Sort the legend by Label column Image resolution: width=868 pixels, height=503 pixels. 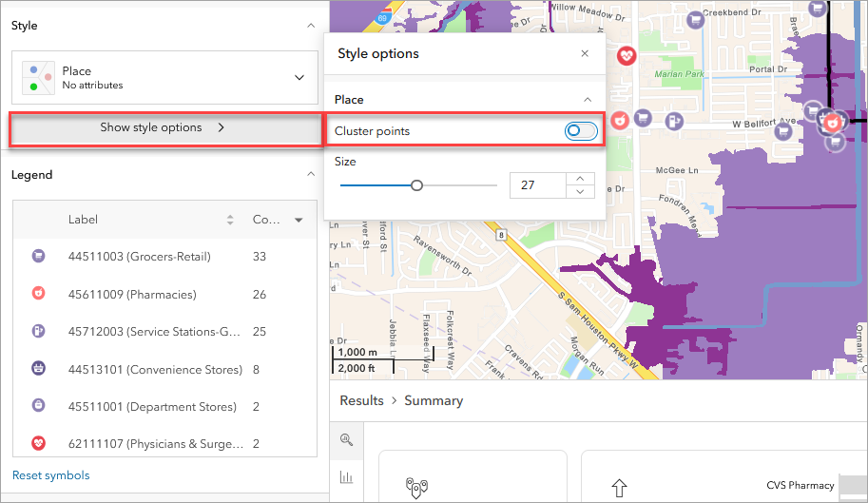pyautogui.click(x=229, y=220)
